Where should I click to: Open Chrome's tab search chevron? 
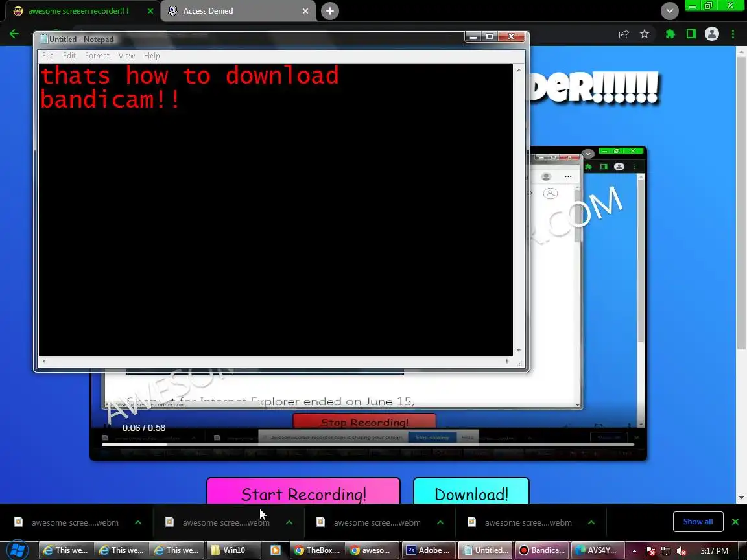(669, 11)
